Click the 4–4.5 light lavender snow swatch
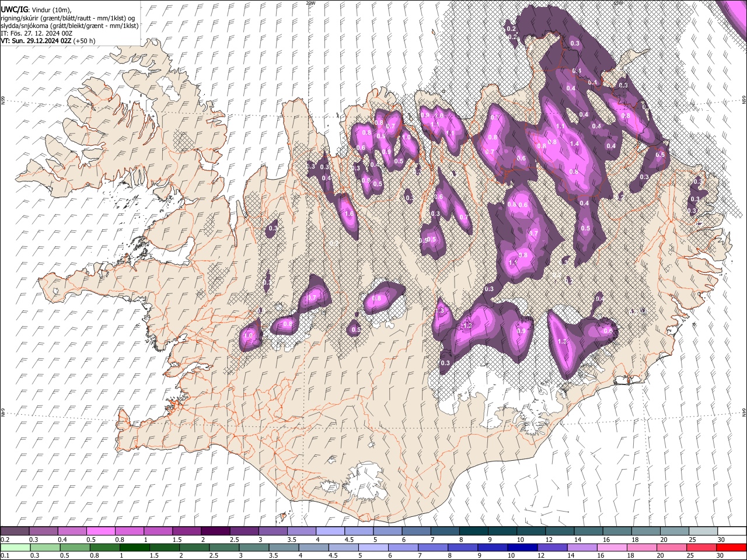Screen dimensions: 747x560 point(330,531)
